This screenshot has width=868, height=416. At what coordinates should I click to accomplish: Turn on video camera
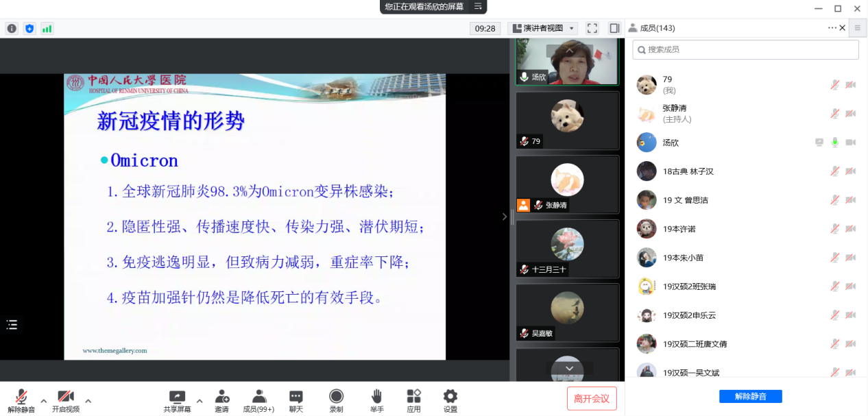point(66,400)
